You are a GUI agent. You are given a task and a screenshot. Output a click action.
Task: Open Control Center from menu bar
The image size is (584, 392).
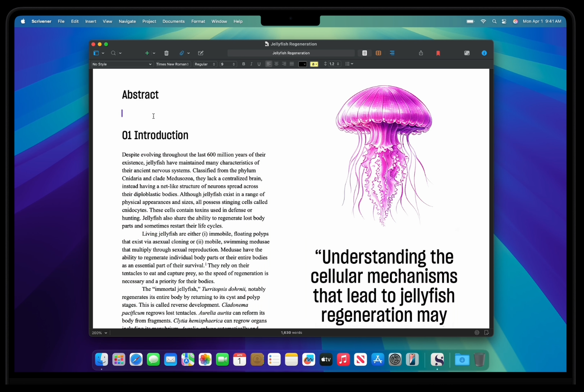tap(504, 21)
